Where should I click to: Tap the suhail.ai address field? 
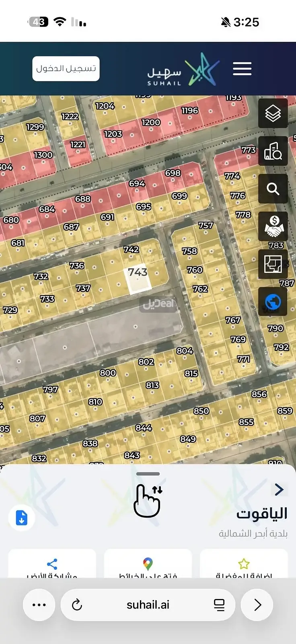click(148, 605)
